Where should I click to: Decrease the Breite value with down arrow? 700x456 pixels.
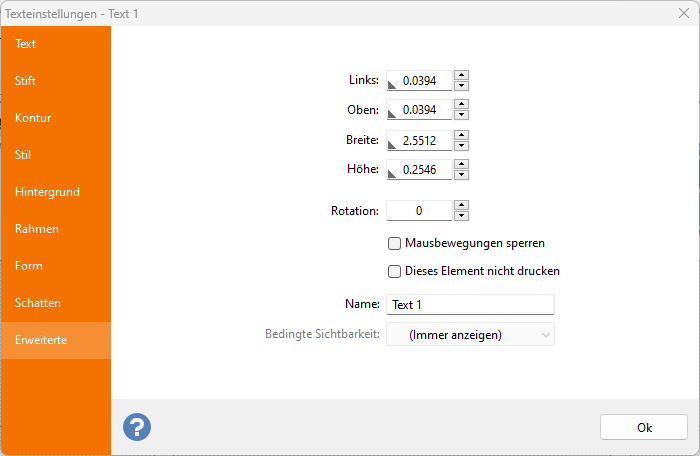click(x=461, y=146)
